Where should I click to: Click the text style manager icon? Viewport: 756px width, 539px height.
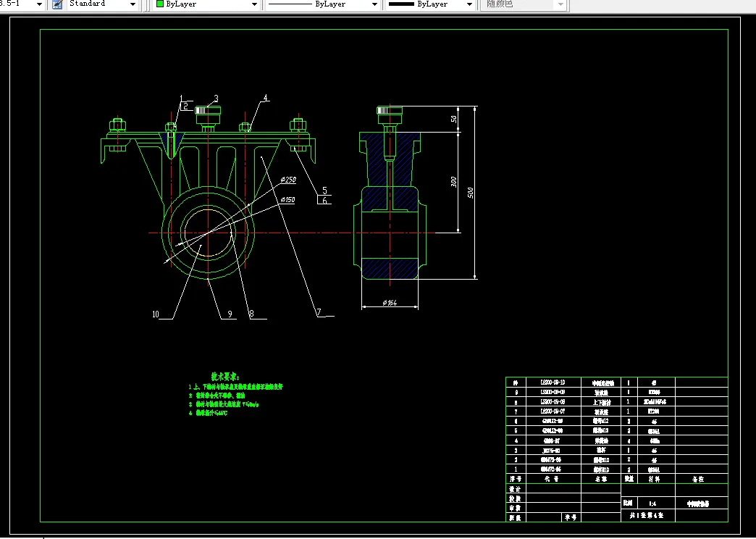coord(56,4)
